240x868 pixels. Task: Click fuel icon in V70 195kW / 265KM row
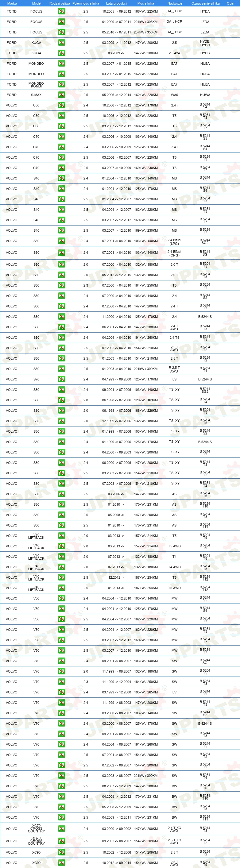61,692
